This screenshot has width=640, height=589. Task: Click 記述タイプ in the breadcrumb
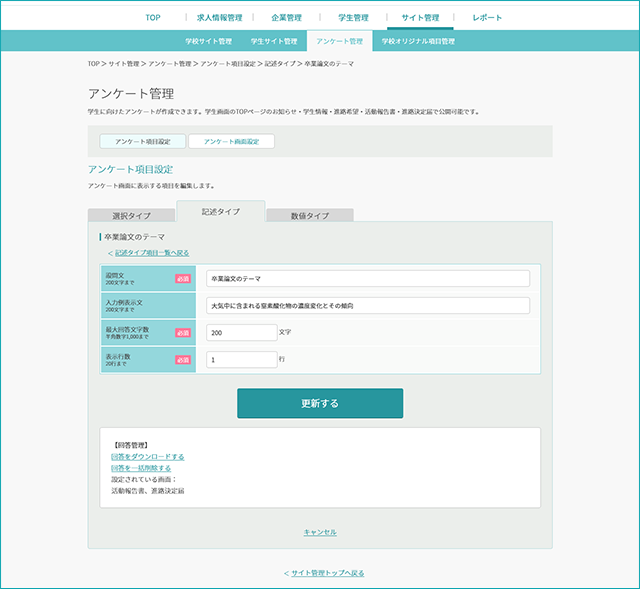(280, 64)
